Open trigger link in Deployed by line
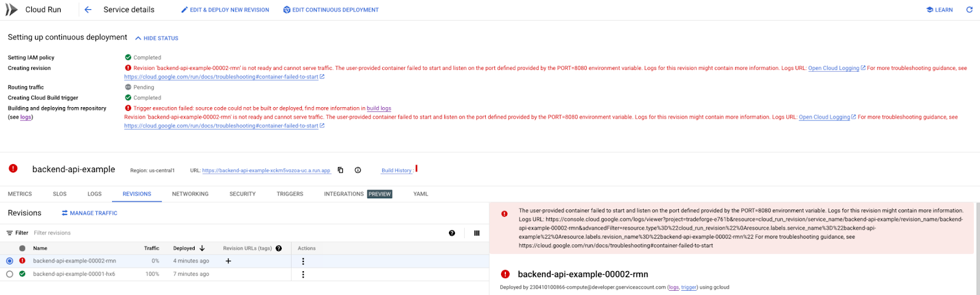The image size is (980, 295). tap(689, 287)
